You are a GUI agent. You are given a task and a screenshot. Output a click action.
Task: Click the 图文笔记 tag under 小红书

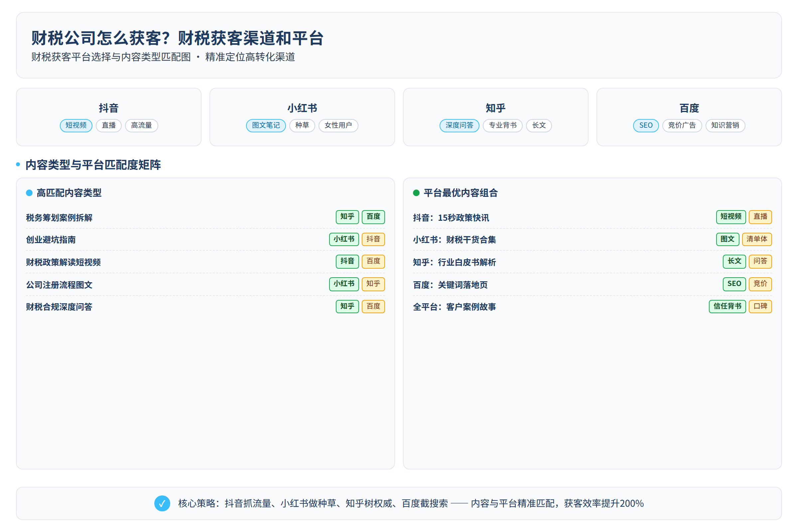point(266,126)
